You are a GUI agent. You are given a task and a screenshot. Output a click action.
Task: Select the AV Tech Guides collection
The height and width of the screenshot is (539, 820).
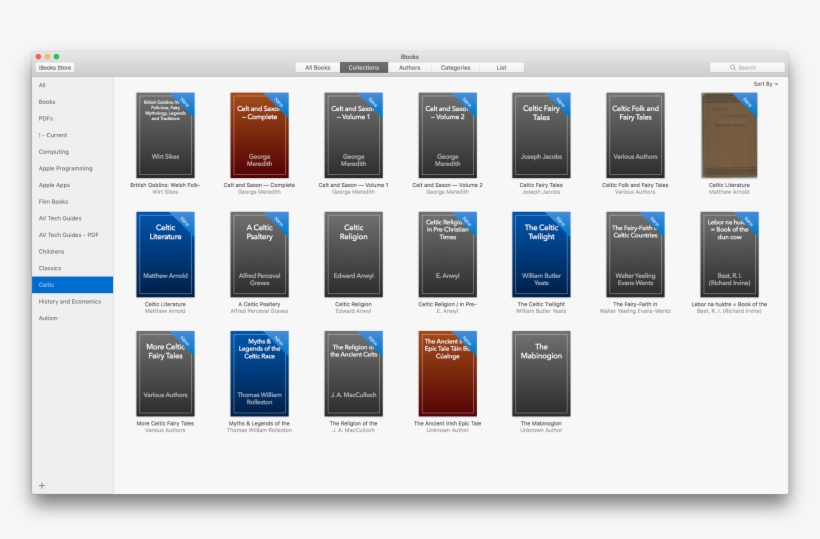(x=72, y=218)
